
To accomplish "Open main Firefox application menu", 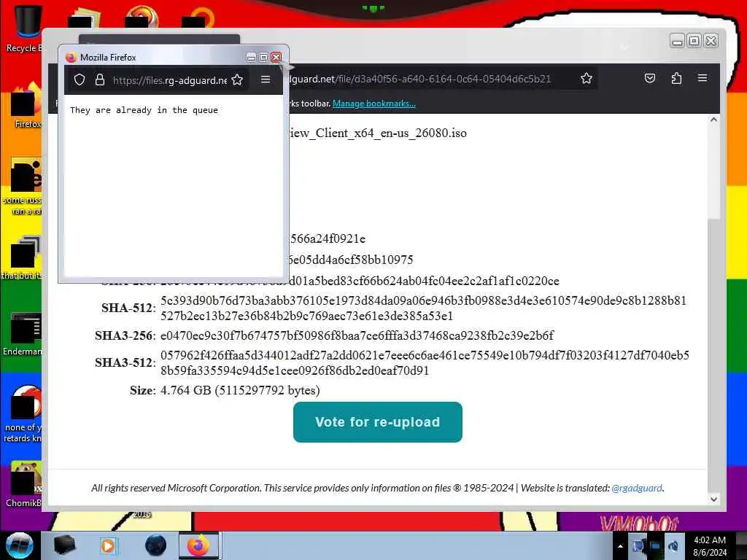I will tap(703, 77).
